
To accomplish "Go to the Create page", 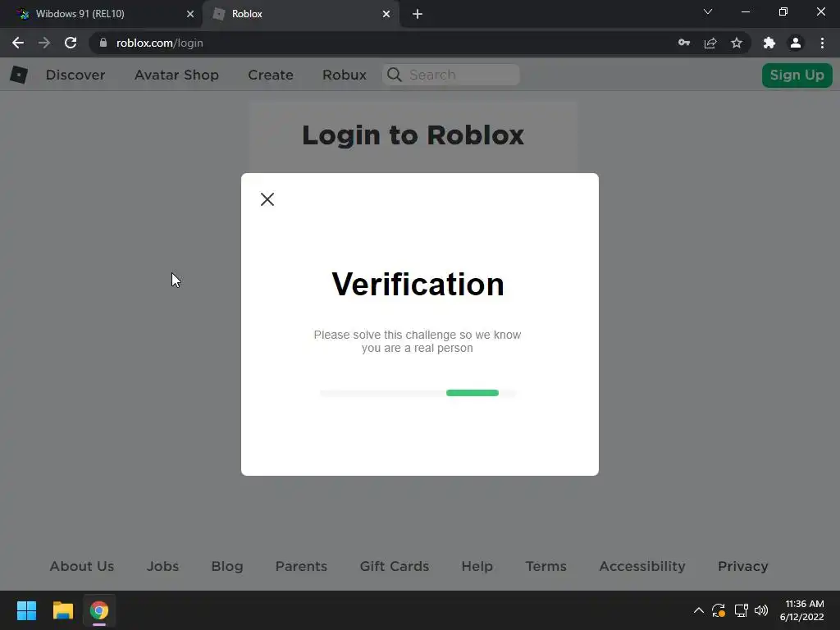I will click(x=271, y=75).
